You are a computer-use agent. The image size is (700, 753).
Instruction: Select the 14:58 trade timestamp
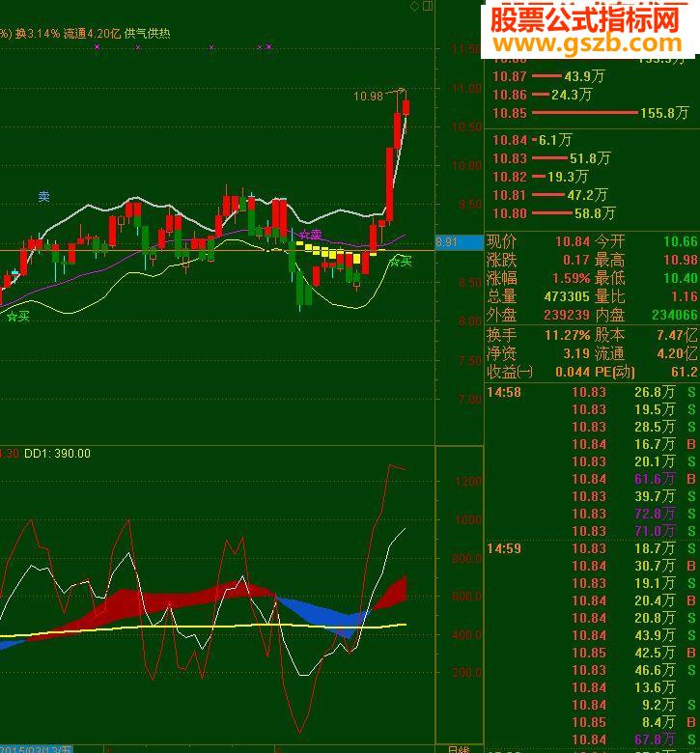coord(504,392)
